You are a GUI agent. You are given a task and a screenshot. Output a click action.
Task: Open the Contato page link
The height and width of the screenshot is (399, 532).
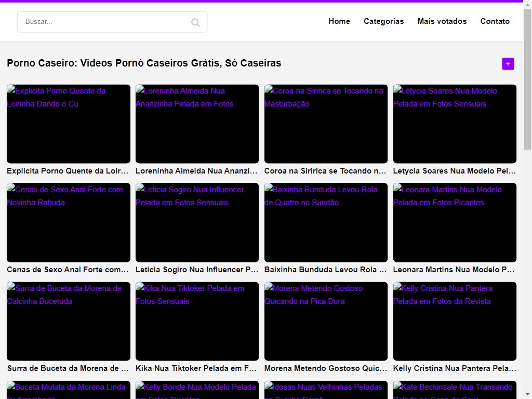[x=495, y=21]
